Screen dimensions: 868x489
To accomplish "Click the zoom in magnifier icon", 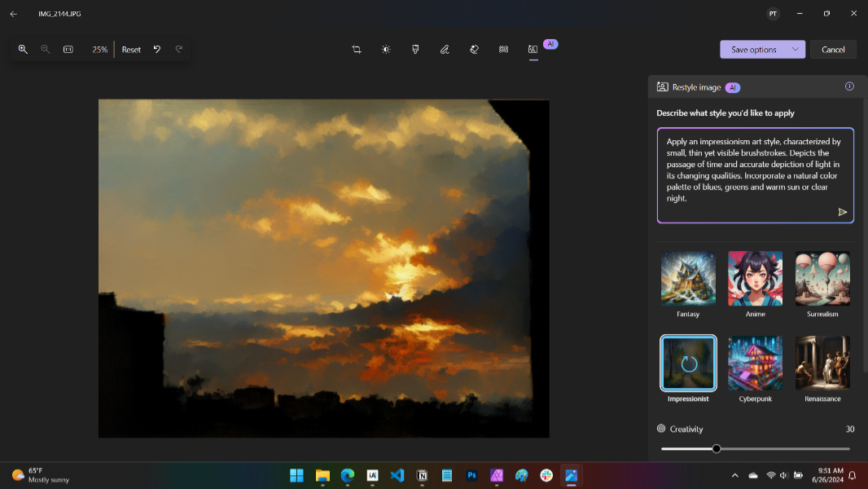I will pyautogui.click(x=23, y=50).
